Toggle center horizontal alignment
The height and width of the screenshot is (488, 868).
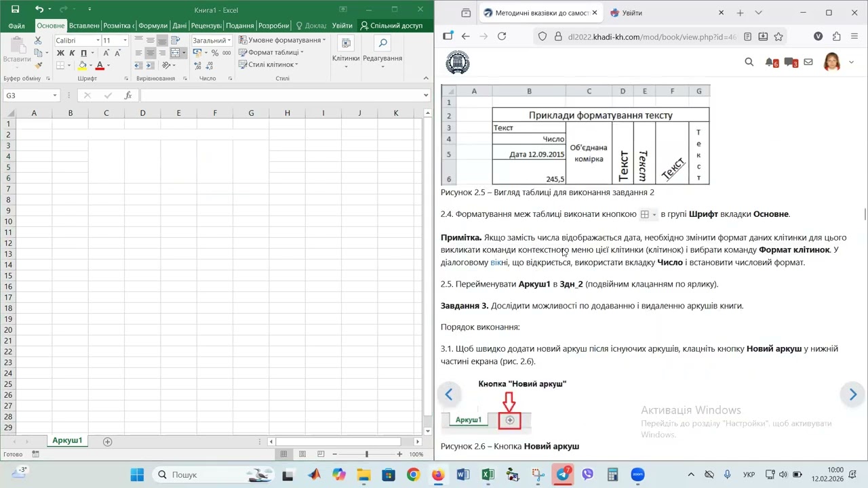click(x=151, y=53)
